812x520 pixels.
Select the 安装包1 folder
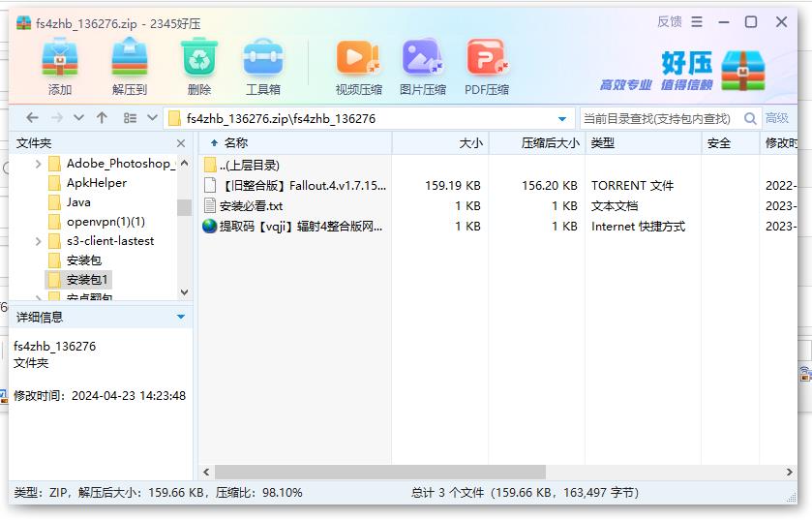78,280
